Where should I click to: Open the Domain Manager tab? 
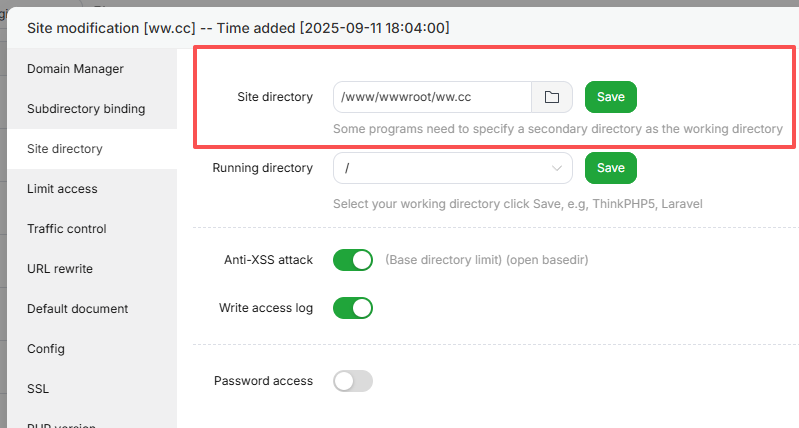tap(76, 69)
